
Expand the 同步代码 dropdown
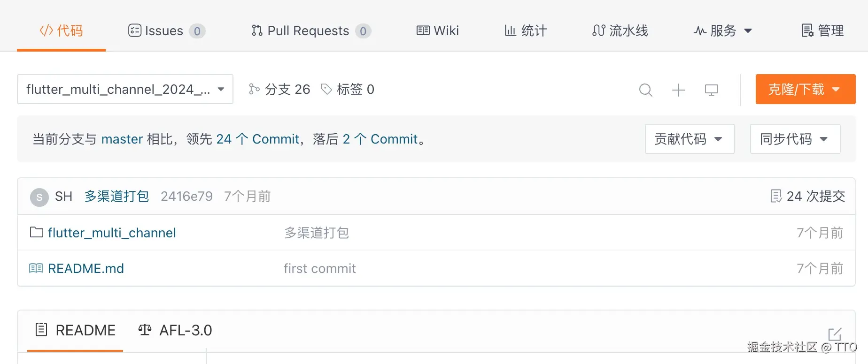[x=795, y=139]
